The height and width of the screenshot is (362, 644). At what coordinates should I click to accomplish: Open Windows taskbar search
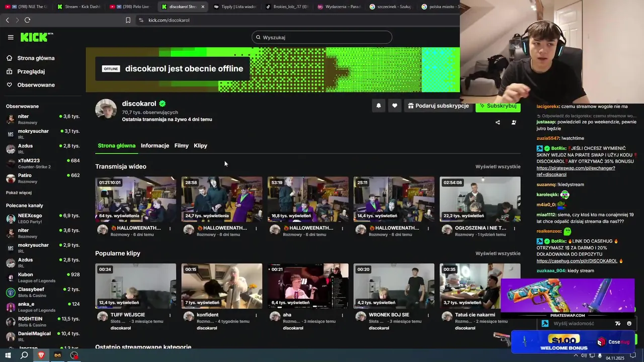24,355
